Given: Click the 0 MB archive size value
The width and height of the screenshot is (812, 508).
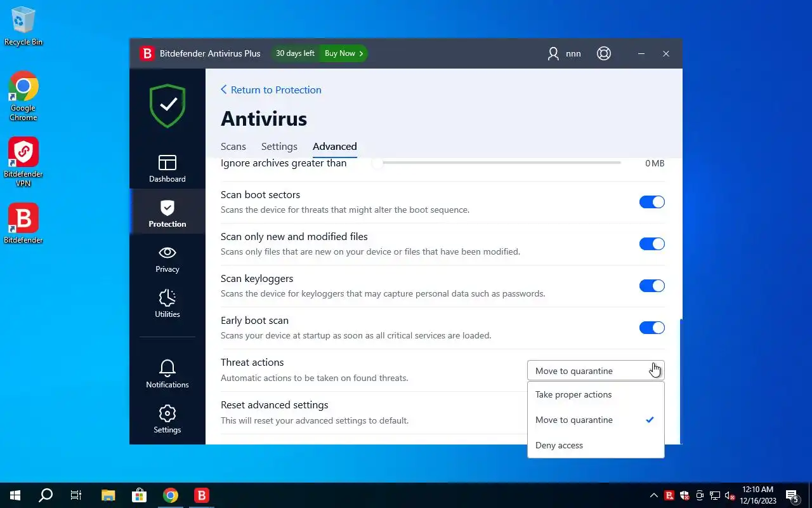Looking at the screenshot, I should tap(655, 163).
